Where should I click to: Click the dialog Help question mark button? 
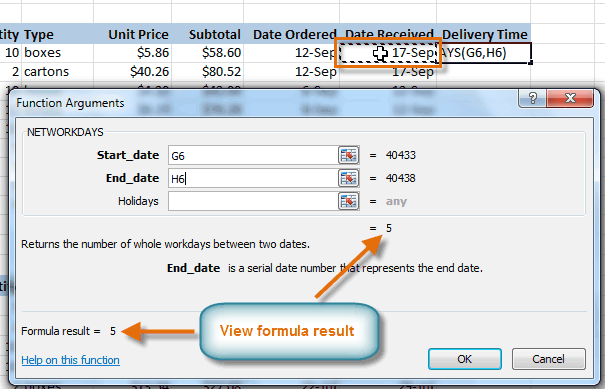tap(532, 98)
